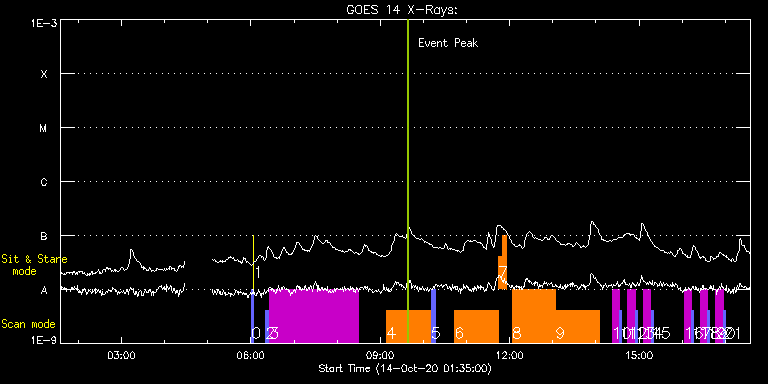Click the X flare class axis label
The image size is (768, 384).
tap(44, 74)
